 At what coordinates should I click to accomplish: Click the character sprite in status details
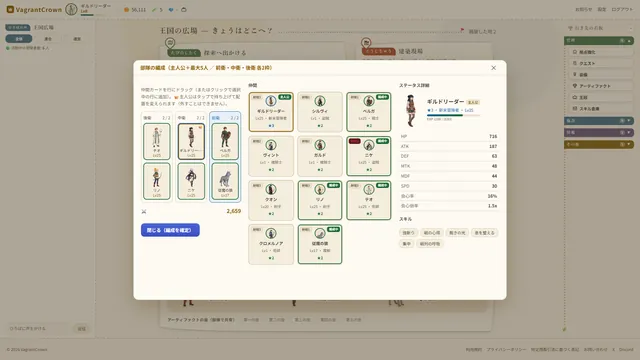point(411,111)
